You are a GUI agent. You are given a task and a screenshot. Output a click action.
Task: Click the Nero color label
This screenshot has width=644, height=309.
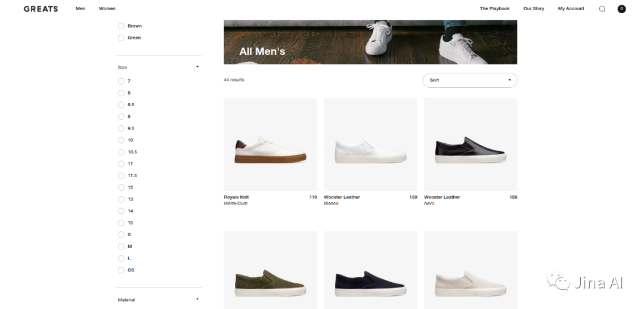point(429,203)
